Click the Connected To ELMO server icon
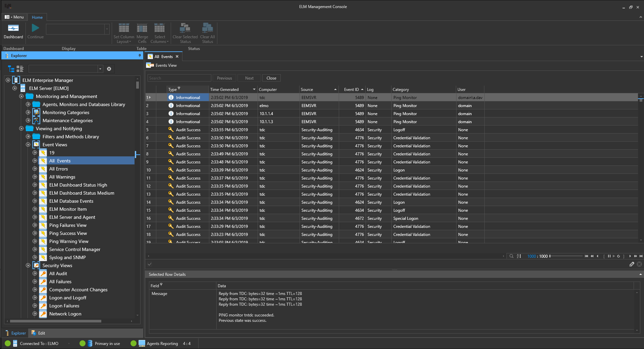The image size is (644, 349). [15, 343]
